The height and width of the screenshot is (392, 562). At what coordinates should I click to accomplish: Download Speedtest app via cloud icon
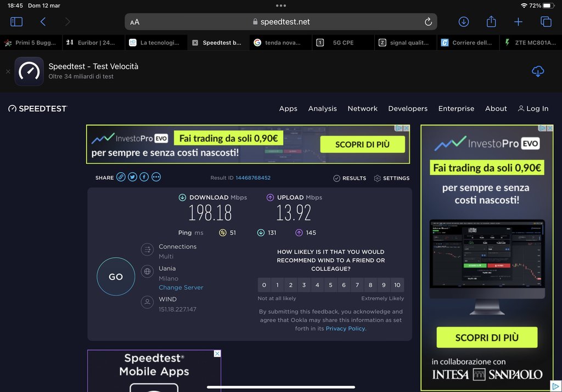(538, 71)
